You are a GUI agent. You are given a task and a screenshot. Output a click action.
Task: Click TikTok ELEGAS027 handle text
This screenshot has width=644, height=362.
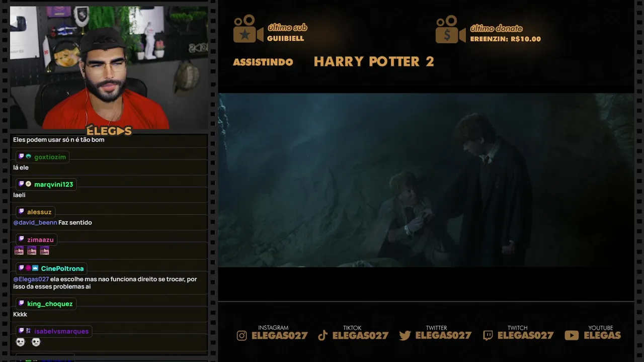[x=360, y=335]
